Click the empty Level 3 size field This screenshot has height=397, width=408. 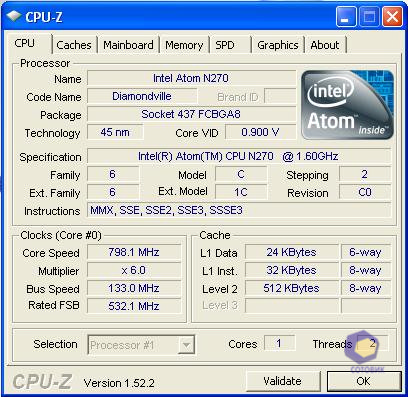[x=292, y=306]
